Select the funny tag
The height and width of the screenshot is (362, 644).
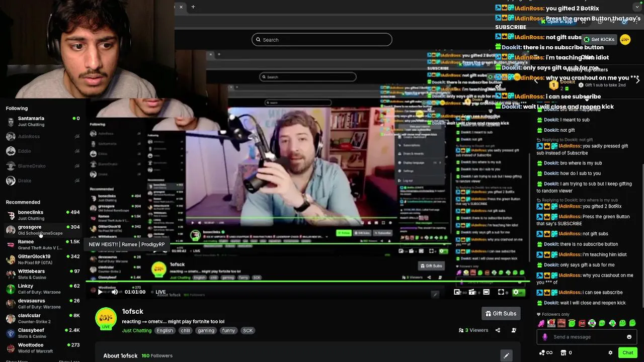(228, 330)
